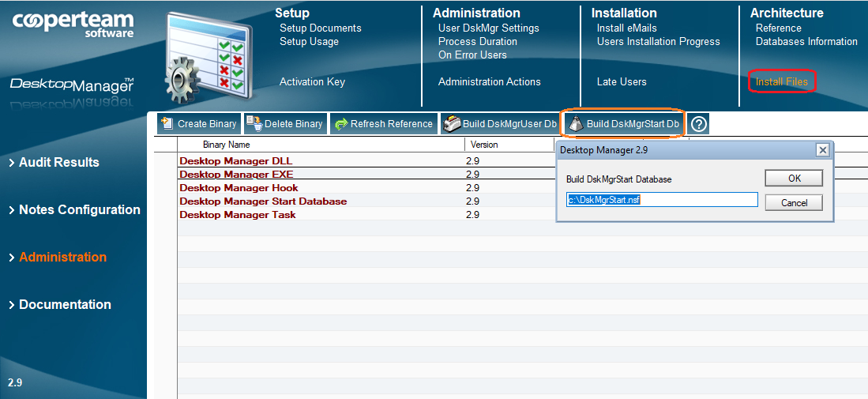Open help with the question mark icon

click(x=699, y=124)
